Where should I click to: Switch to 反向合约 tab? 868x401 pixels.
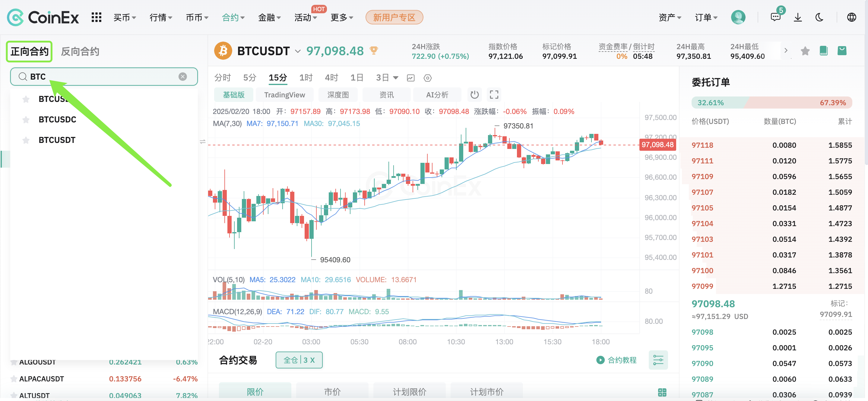tap(80, 52)
